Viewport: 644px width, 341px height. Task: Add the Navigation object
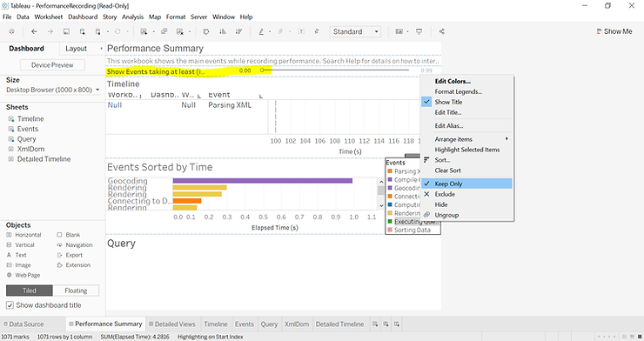75,245
